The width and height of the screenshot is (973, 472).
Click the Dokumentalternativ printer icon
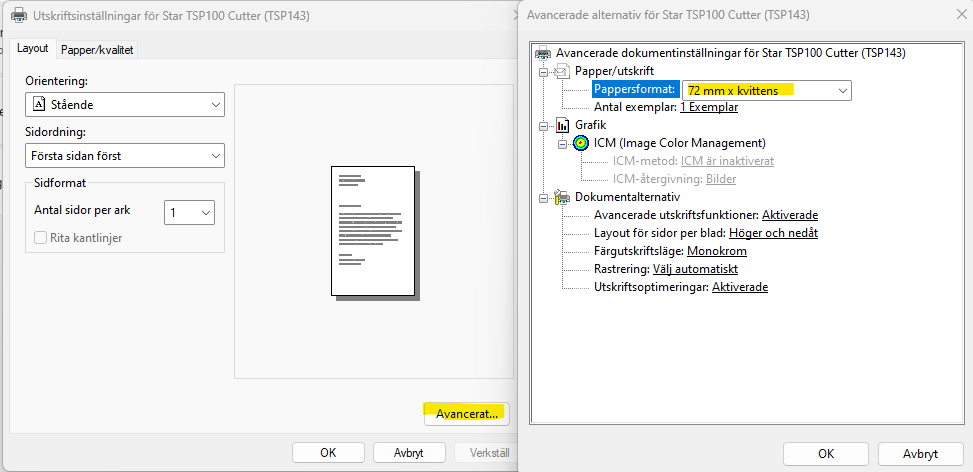[562, 197]
